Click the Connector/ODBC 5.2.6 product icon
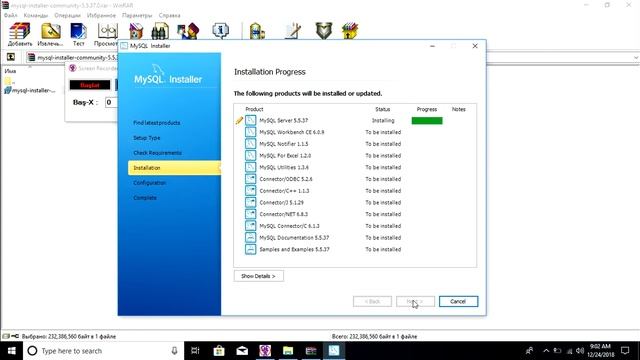640x360 pixels. tap(251, 179)
